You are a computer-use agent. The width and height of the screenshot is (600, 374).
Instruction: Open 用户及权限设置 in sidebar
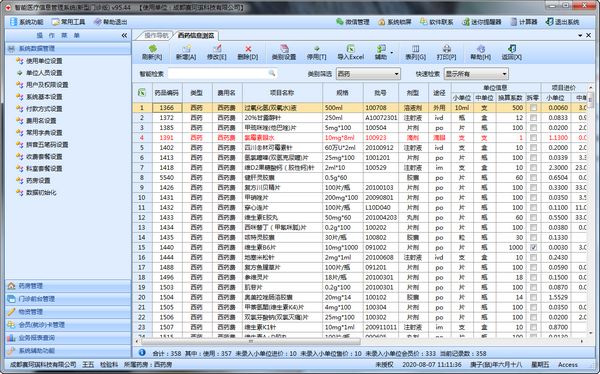47,85
